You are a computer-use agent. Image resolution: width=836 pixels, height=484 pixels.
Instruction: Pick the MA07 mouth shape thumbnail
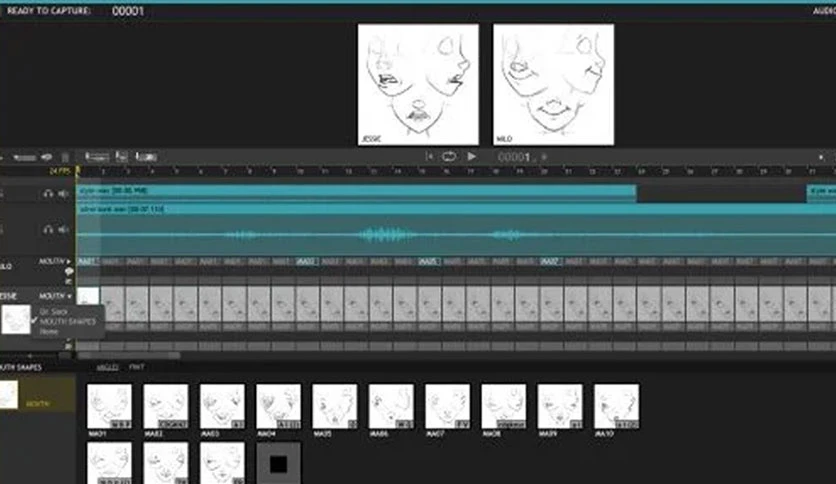[447, 406]
